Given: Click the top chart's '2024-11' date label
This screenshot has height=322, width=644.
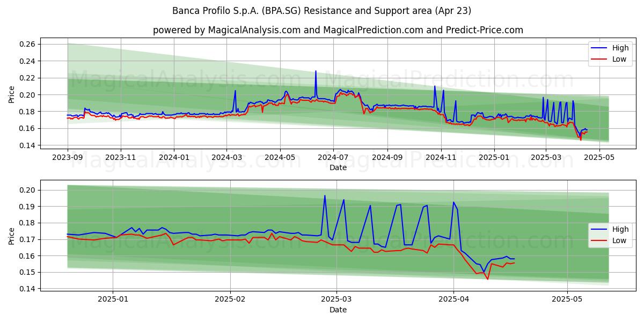Looking at the screenshot, I should tap(441, 158).
